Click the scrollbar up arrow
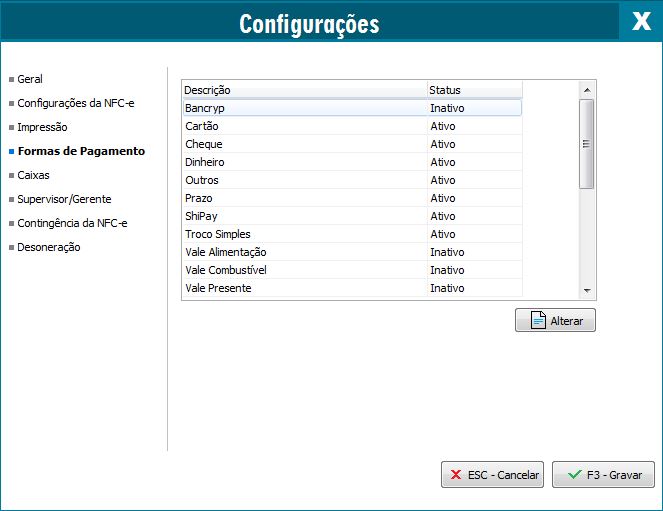The width and height of the screenshot is (663, 511). point(587,90)
